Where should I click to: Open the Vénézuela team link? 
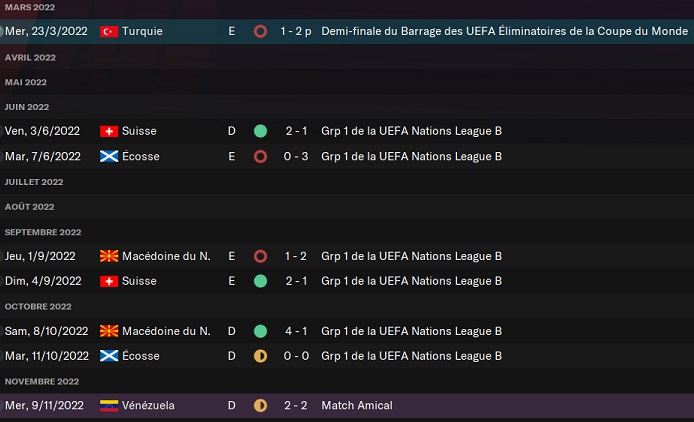click(x=149, y=406)
